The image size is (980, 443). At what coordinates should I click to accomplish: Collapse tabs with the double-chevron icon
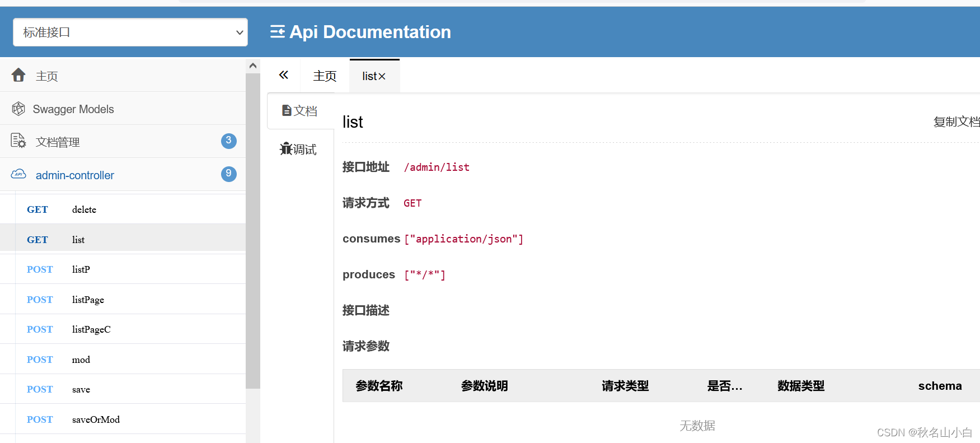click(284, 75)
